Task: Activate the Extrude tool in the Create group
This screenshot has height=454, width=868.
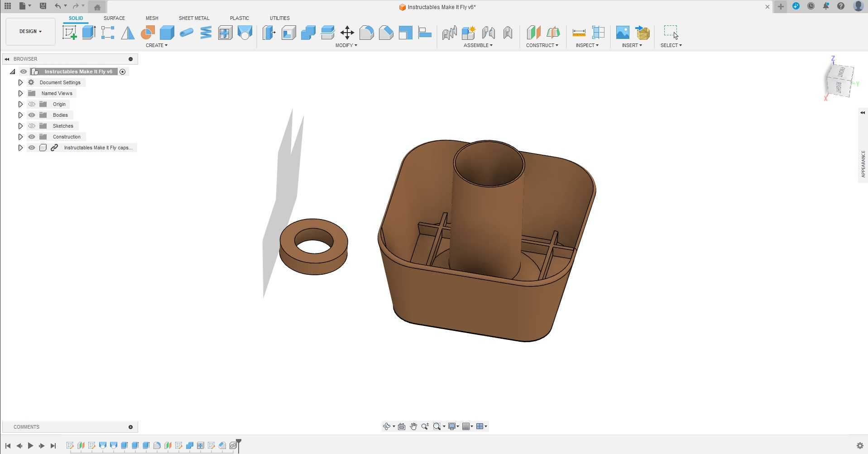Action: tap(89, 33)
